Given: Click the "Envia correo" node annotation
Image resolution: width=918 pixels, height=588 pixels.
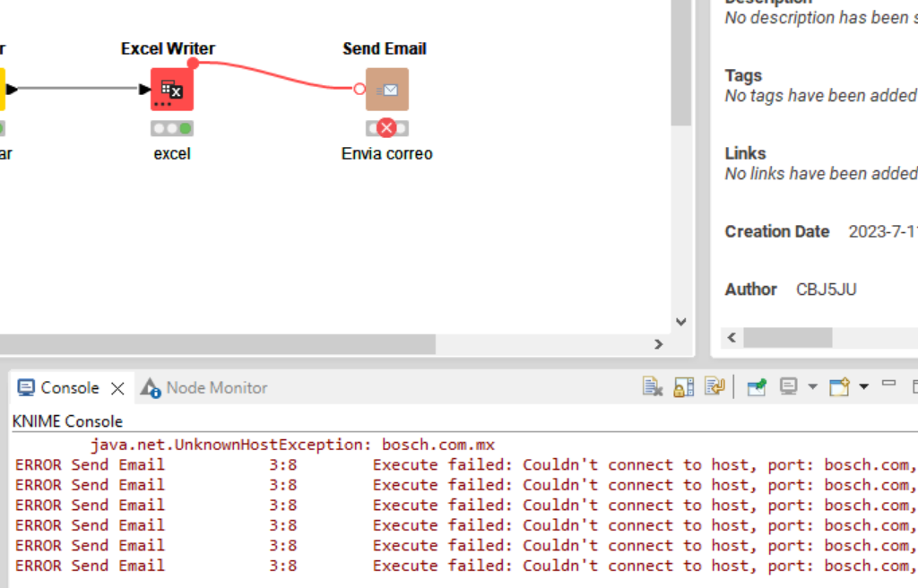Looking at the screenshot, I should point(387,153).
